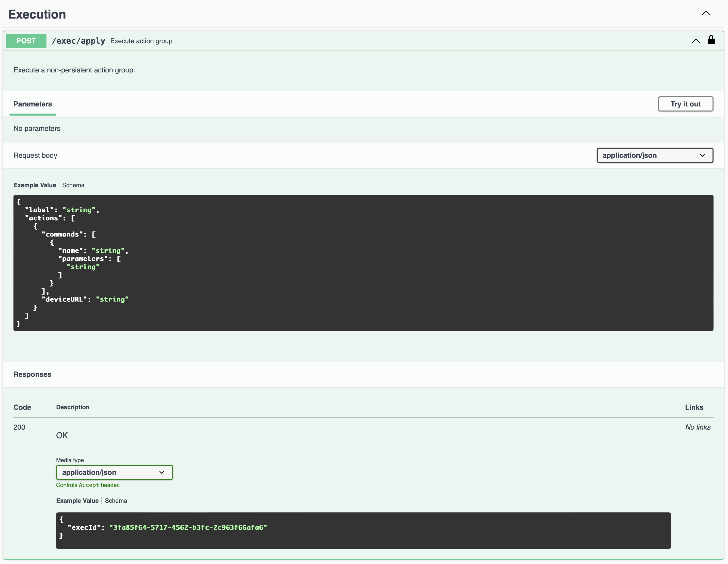Viewport: 728px width, 564px height.
Task: Open the request body content type dropdown
Action: 655,155
